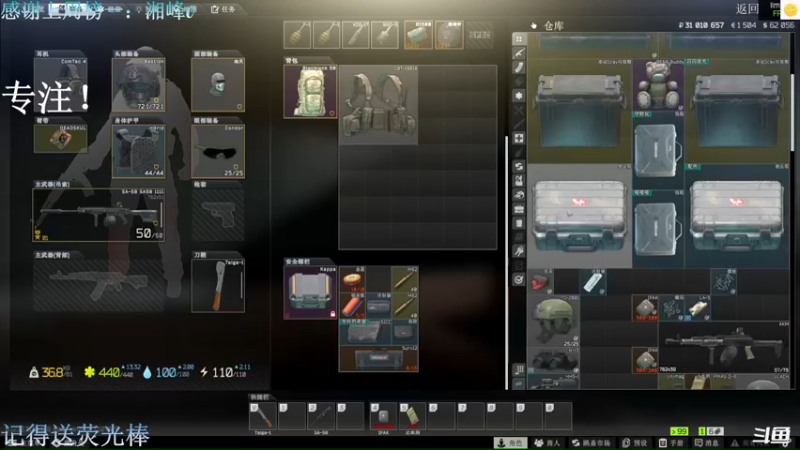
Task: Click the empty quick slot 6
Action: (442, 416)
